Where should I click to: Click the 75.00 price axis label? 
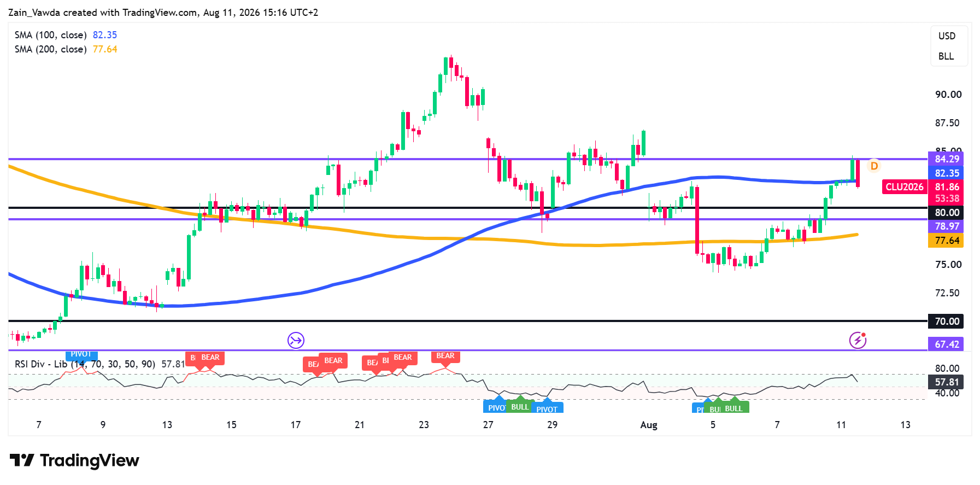pyautogui.click(x=948, y=265)
